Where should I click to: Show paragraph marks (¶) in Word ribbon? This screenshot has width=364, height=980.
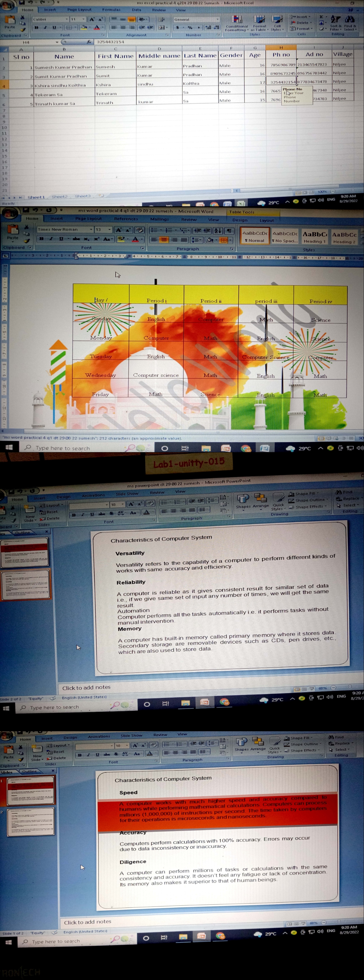coord(229,231)
